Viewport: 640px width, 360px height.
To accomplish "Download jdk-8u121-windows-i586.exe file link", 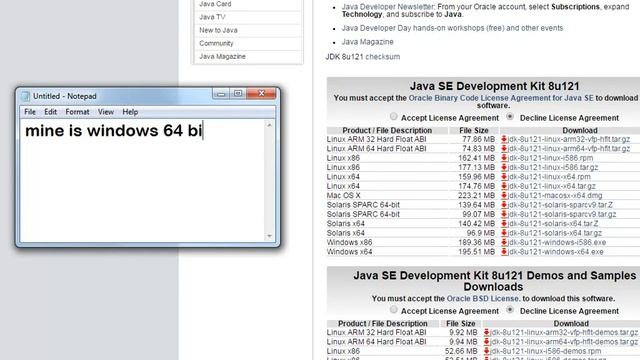I will (557, 242).
